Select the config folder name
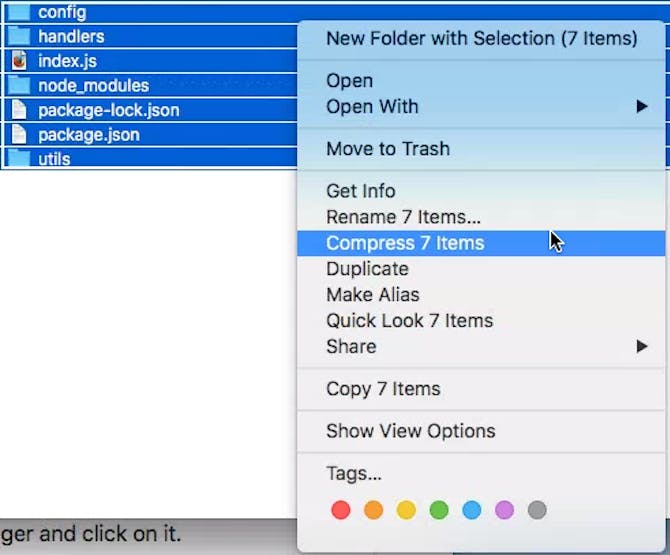Viewport: 670px width, 555px height. pyautogui.click(x=62, y=12)
